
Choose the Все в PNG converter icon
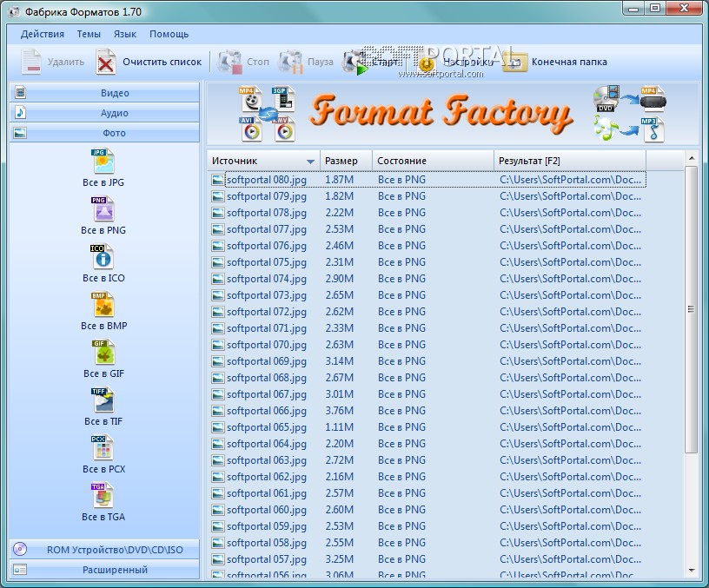(x=103, y=209)
